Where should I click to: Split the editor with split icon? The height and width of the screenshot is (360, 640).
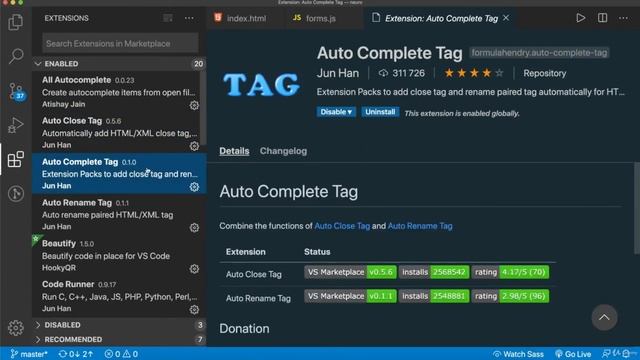pyautogui.click(x=602, y=18)
